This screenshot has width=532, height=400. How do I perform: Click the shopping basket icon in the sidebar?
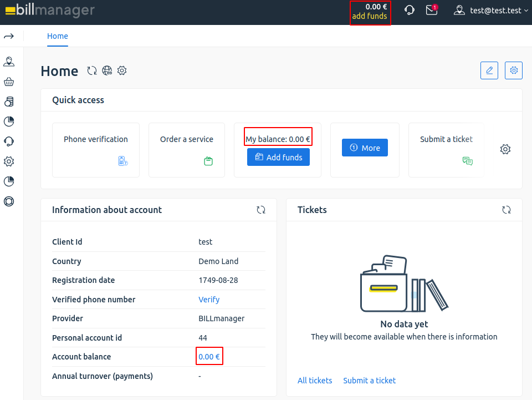pos(9,82)
